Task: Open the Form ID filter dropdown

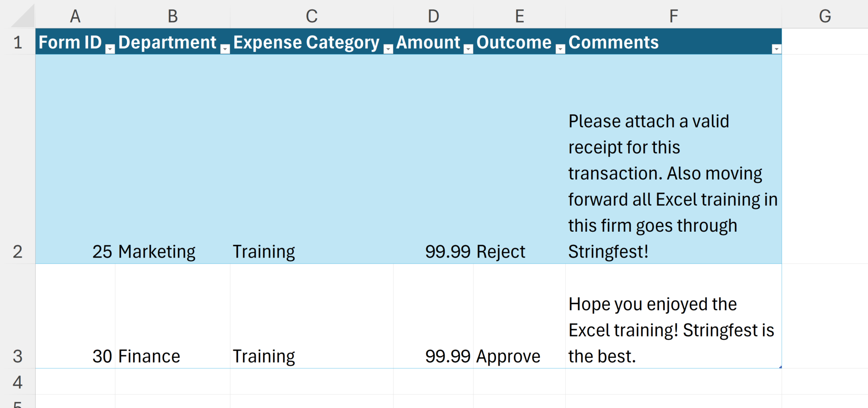Action: 110,49
